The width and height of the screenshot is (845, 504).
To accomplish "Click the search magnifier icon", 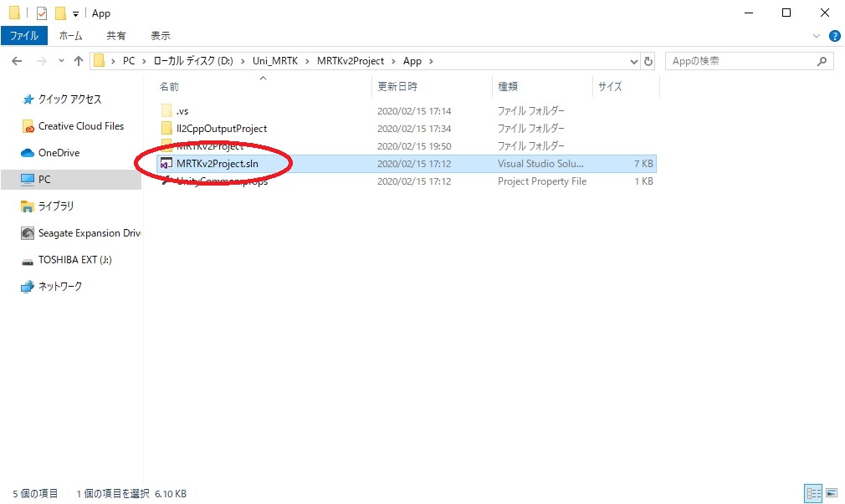I will pyautogui.click(x=822, y=61).
